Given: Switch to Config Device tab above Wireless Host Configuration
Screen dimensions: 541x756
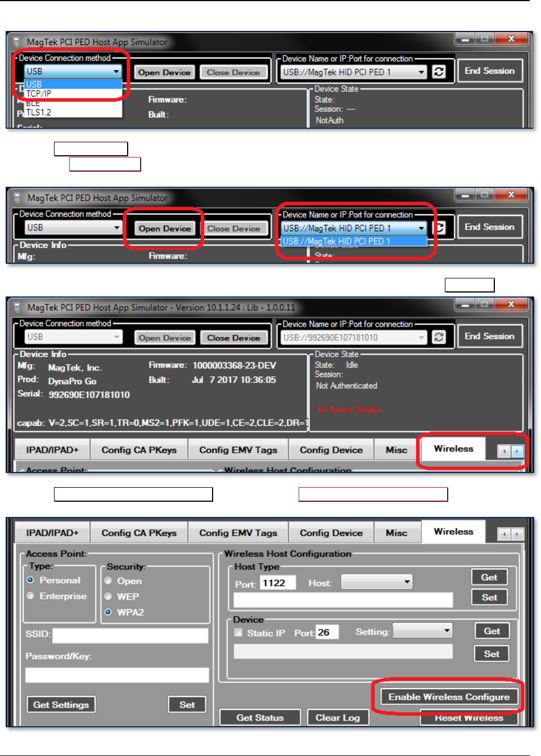Looking at the screenshot, I should pos(331,533).
